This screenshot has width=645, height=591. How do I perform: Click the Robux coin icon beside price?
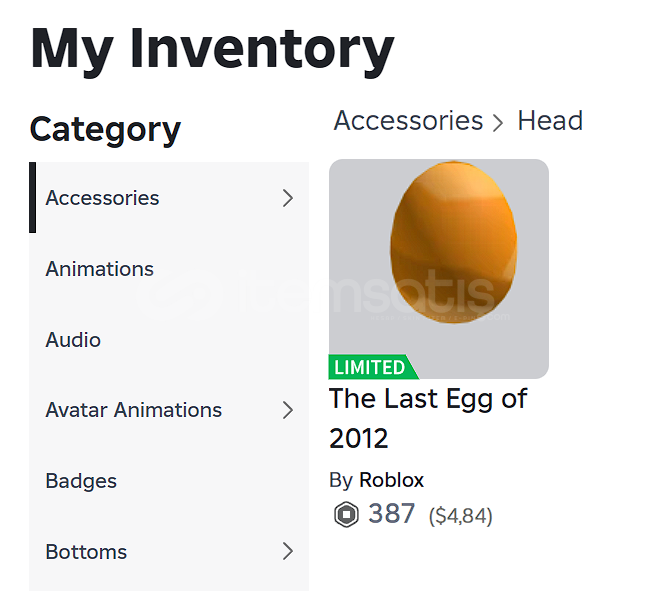(x=346, y=515)
